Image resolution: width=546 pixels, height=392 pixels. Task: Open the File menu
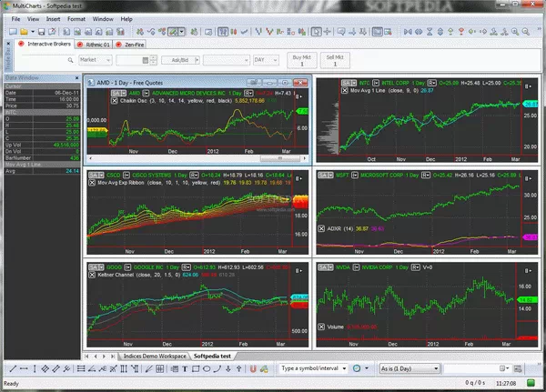pyautogui.click(x=15, y=19)
